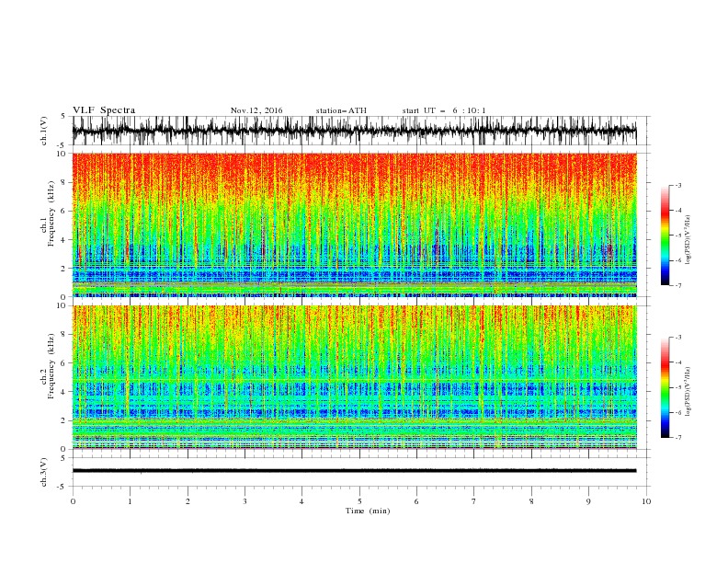
Task: Click the "6" kHz tick of the ch.2 spectrogram
Action: [x=63, y=363]
